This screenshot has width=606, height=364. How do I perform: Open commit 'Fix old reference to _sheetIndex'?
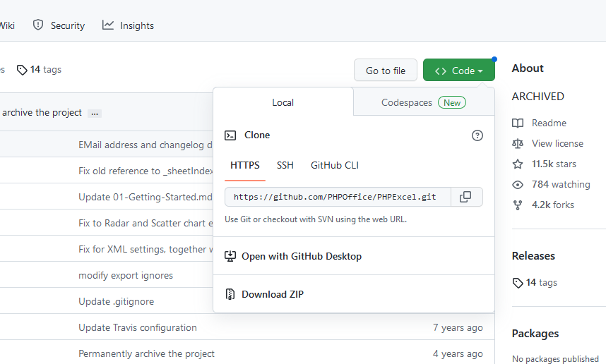(x=145, y=171)
